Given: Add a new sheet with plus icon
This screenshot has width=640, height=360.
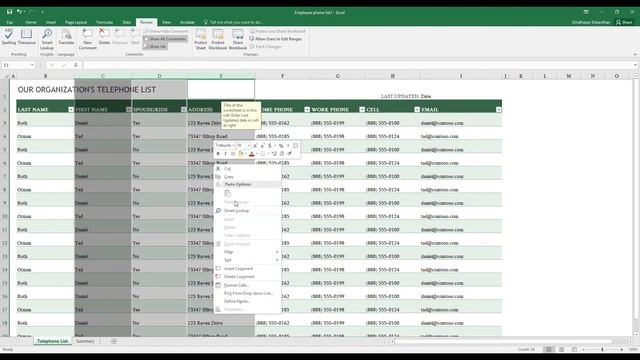Looking at the screenshot, I should pos(114,341).
